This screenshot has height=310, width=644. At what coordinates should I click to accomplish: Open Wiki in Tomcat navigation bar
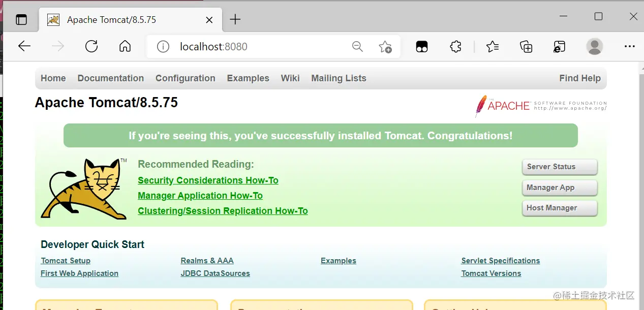coord(290,78)
